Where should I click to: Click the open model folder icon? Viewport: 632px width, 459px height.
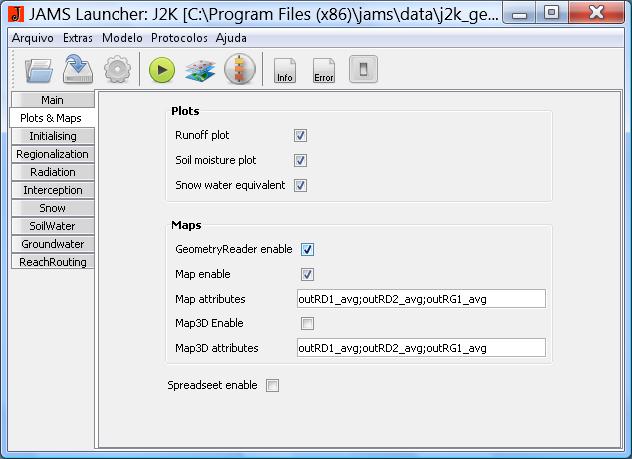[x=39, y=70]
